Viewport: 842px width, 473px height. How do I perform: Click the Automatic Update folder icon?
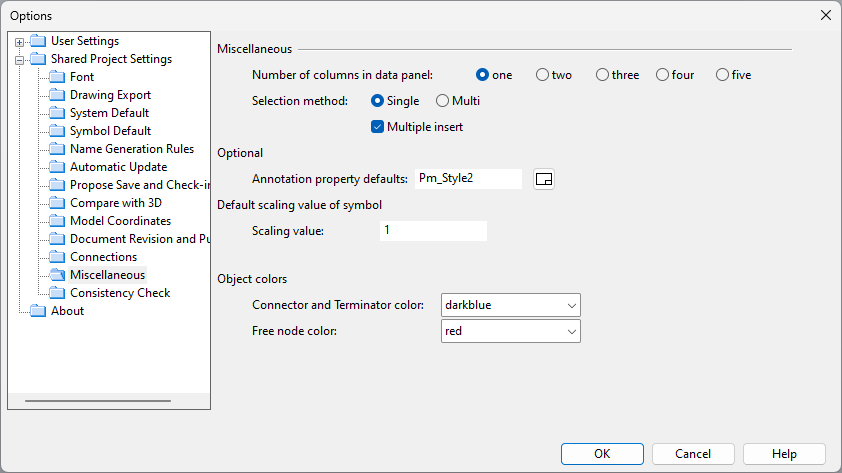[x=57, y=167]
